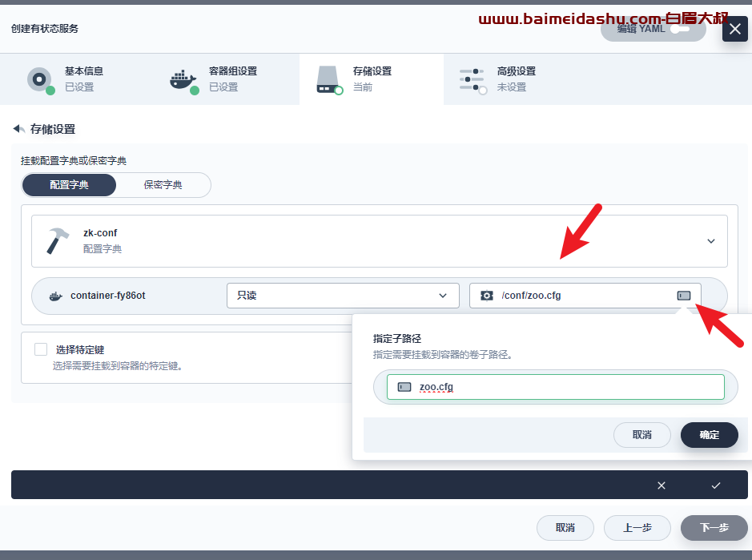Click the 上一步 button
The height and width of the screenshot is (560, 752).
click(x=637, y=528)
